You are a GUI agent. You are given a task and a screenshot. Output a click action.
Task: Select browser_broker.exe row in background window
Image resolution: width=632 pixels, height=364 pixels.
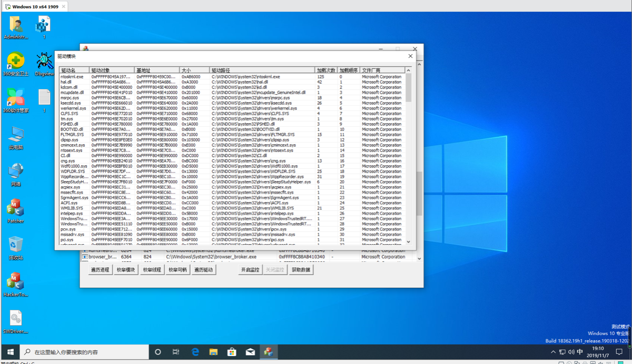tap(248, 257)
